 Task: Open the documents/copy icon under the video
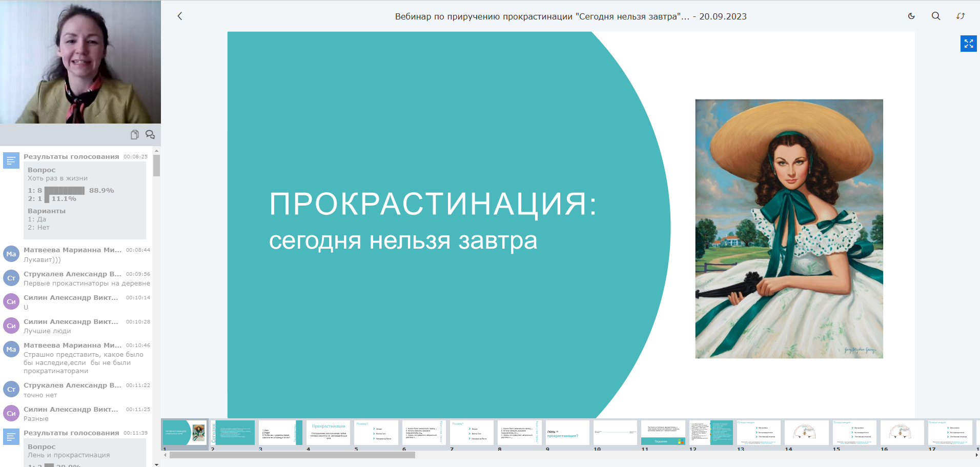[134, 134]
